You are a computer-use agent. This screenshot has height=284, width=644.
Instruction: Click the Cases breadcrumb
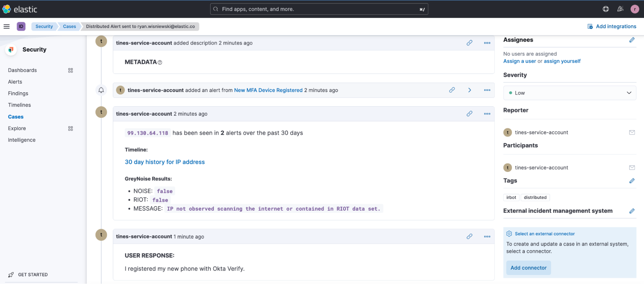click(70, 26)
